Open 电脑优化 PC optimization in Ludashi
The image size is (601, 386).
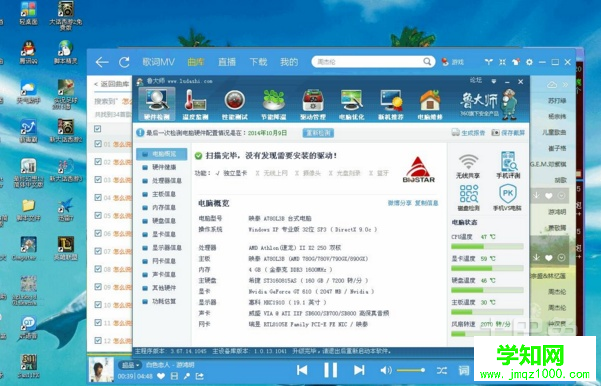tap(351, 104)
